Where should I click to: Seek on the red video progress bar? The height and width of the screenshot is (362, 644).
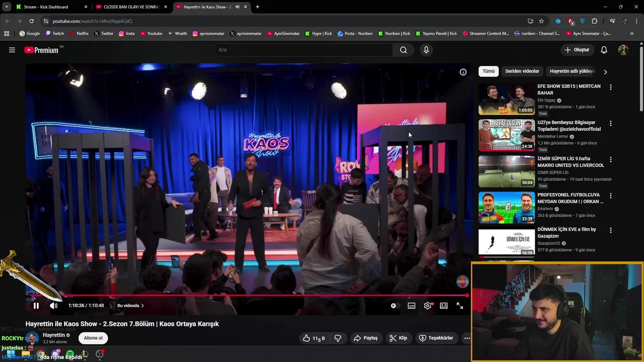tap(247, 296)
